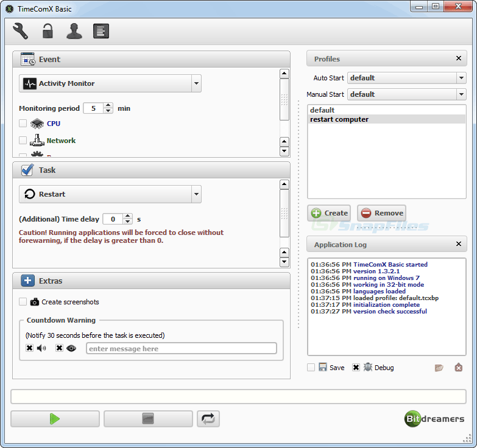The height and width of the screenshot is (448, 477).
Task: Click the countdown message input field
Action: click(182, 348)
